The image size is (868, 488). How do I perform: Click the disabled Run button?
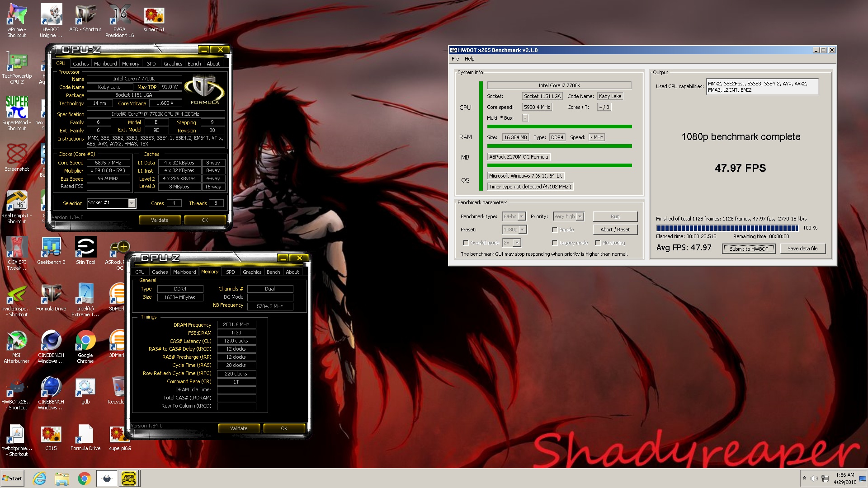click(615, 216)
